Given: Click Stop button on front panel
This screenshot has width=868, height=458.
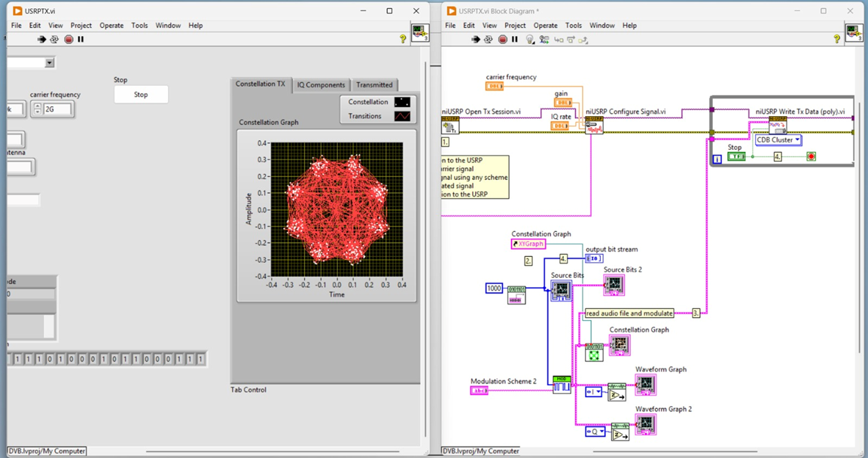Looking at the screenshot, I should pyautogui.click(x=142, y=95).
